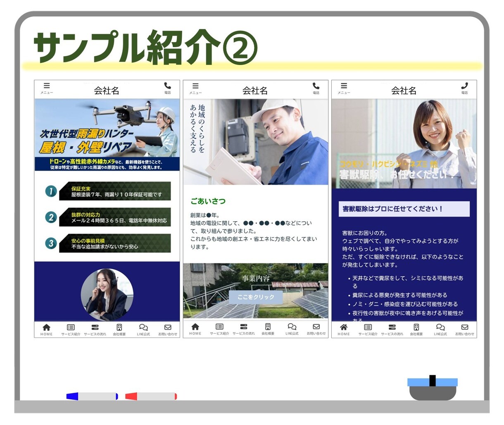Viewport: 504px width, 425px height.
Task: Open お問い合わせ in right sample bottom bar
Action: click(x=465, y=329)
